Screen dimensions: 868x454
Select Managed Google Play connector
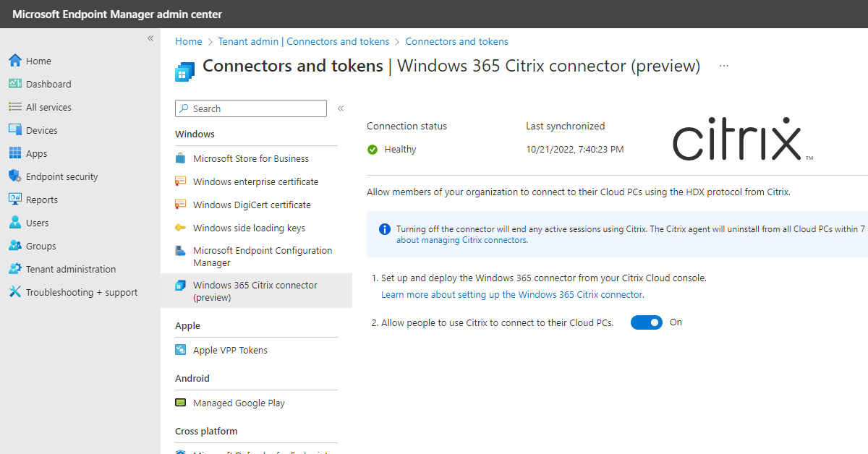pyautogui.click(x=239, y=403)
